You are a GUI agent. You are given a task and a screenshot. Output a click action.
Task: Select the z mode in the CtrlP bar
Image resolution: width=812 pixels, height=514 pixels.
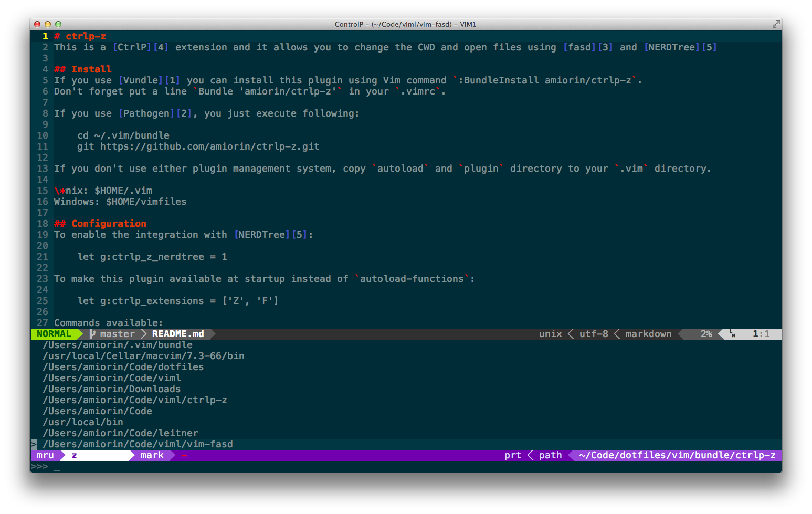click(74, 455)
